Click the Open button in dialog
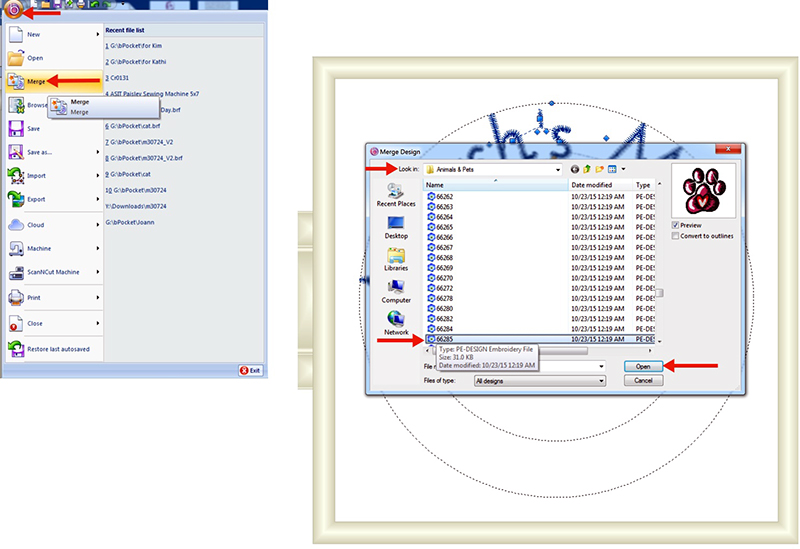 [643, 367]
